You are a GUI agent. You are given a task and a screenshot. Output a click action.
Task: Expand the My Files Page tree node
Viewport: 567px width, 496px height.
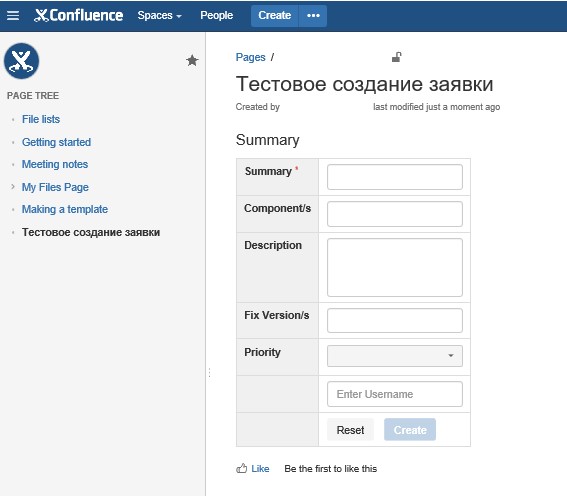click(x=13, y=187)
